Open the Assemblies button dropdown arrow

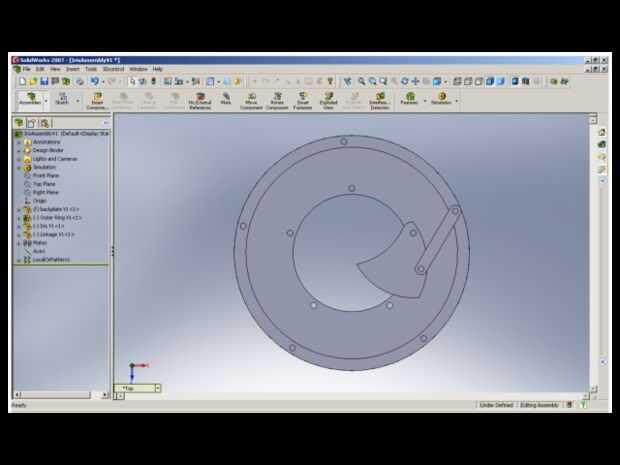(x=46, y=101)
